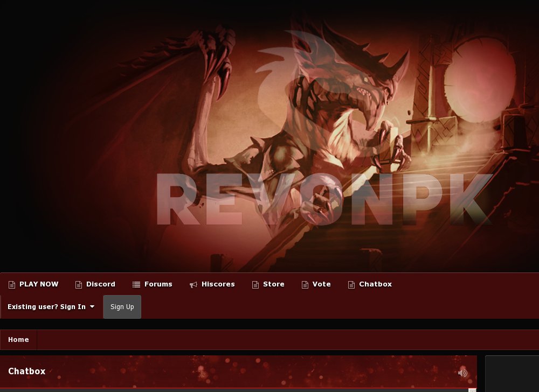The width and height of the screenshot is (539, 392).
Task: Go to the Forums section
Action: (x=153, y=284)
